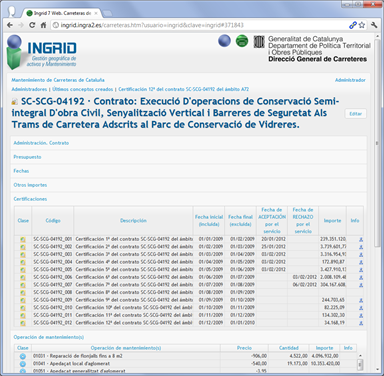The width and height of the screenshot is (384, 376).
Task: Expand the Fechas section
Action: 21,171
